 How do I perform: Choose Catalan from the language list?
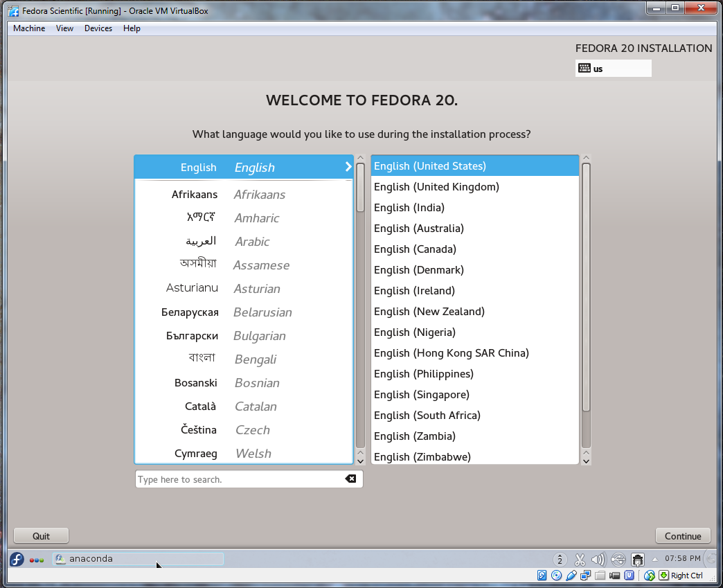(x=243, y=407)
